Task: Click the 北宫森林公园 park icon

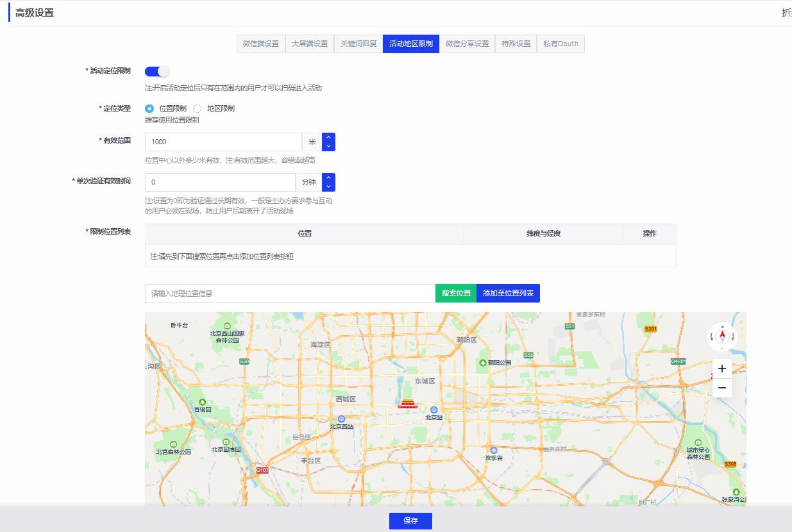Action: (x=173, y=444)
